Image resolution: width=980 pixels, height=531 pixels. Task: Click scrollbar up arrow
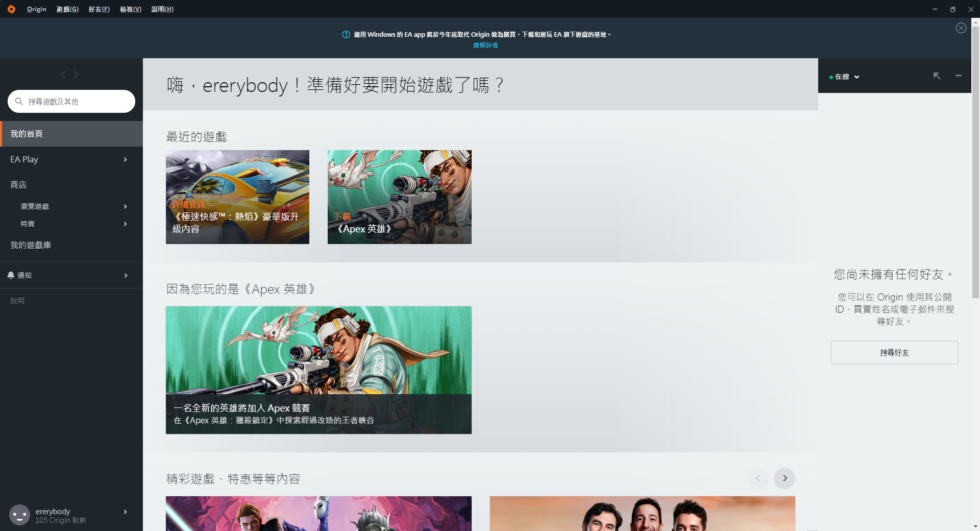[x=975, y=22]
